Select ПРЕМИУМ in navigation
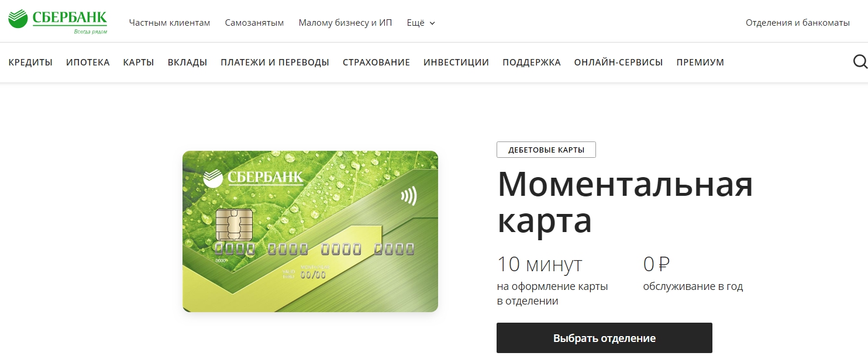 [x=700, y=63]
